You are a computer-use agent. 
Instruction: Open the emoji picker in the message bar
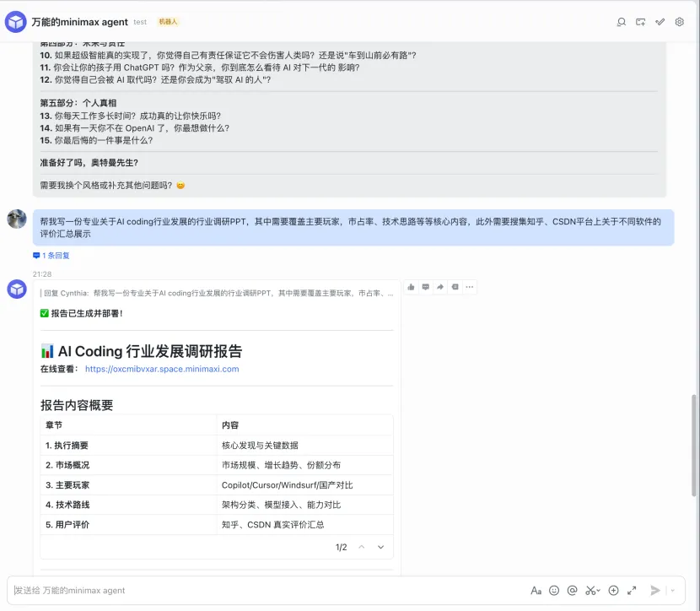[x=554, y=590]
